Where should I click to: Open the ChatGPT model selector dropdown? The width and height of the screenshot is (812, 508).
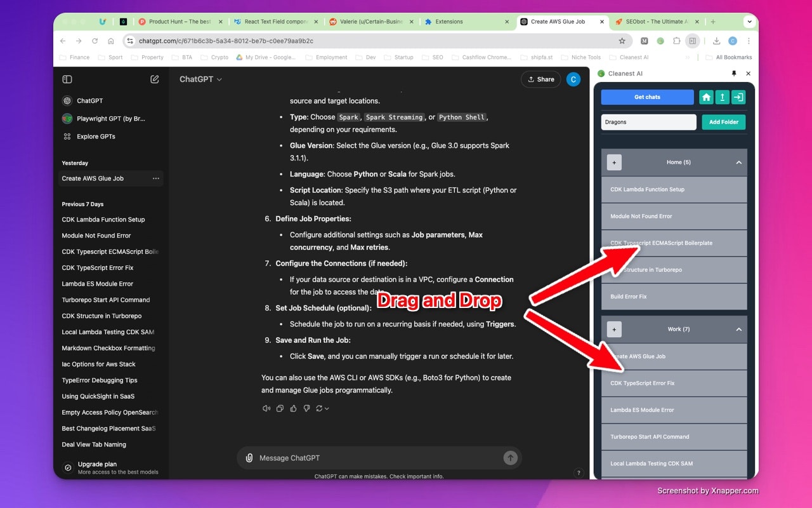[200, 79]
